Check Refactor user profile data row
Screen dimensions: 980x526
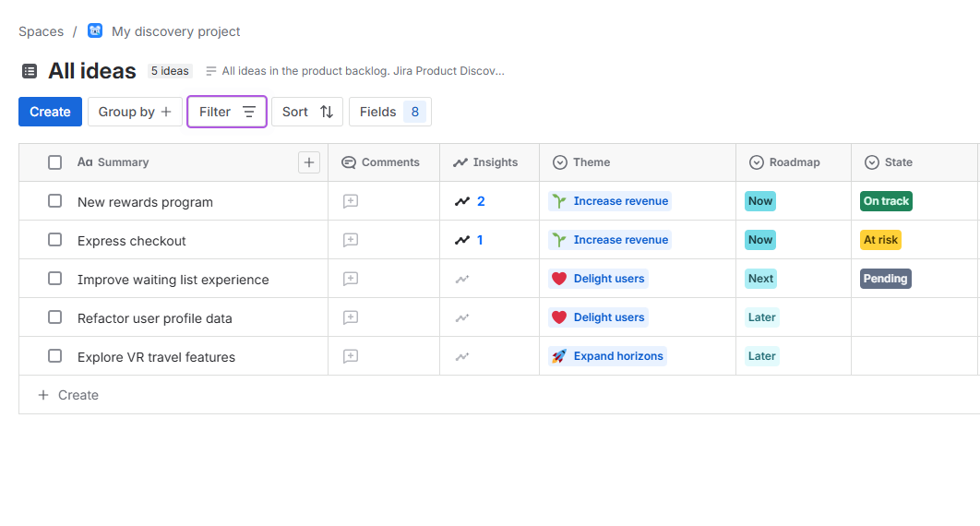point(55,317)
